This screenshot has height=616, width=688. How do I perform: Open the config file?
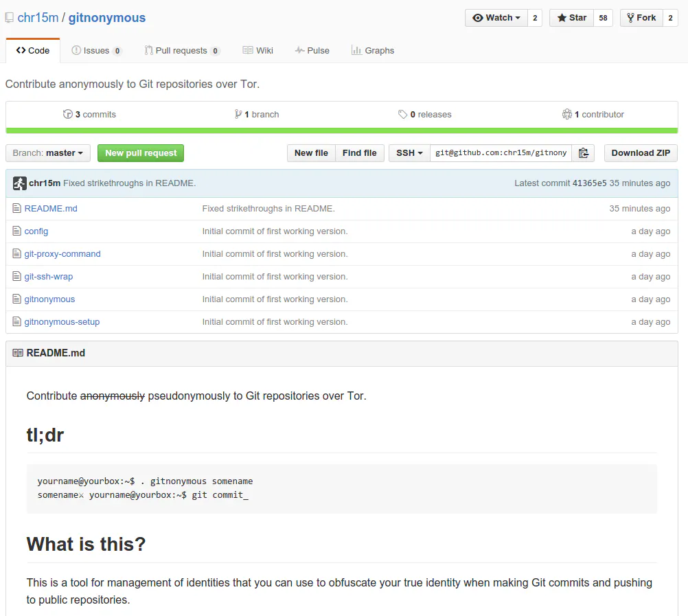tap(36, 231)
